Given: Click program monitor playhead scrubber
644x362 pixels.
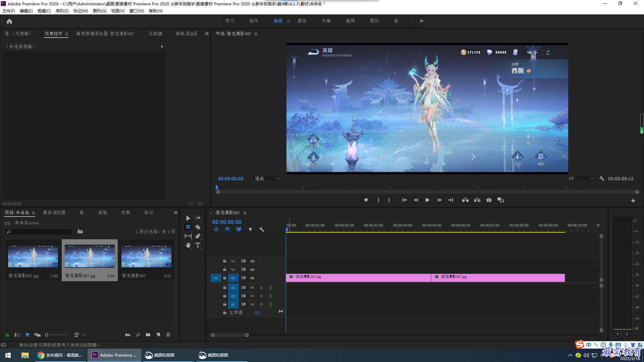Looking at the screenshot, I should [x=217, y=188].
